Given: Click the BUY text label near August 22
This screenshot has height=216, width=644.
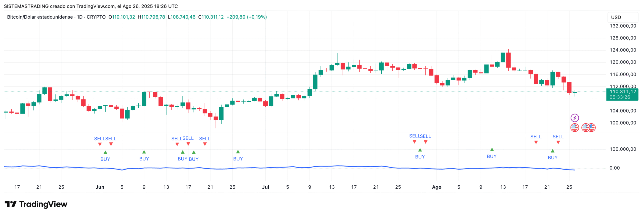Looking at the screenshot, I should (552, 158).
